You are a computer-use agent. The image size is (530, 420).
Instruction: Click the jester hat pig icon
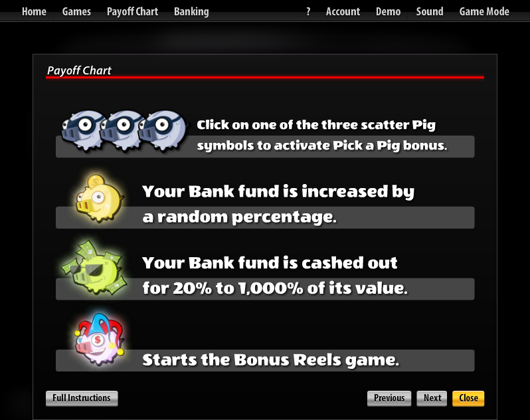point(99,339)
